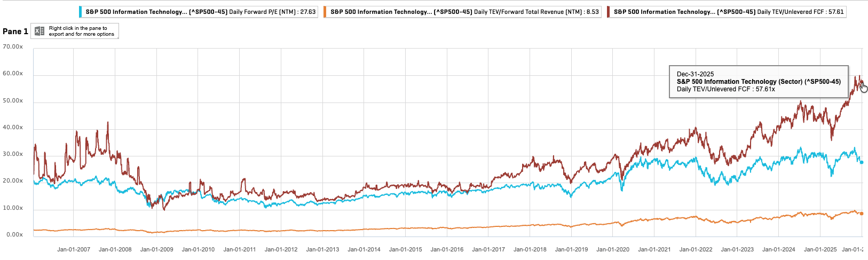This screenshot has height=260, width=868.
Task: Click the Jan-01-2018 x-axis label
Action: [530, 249]
